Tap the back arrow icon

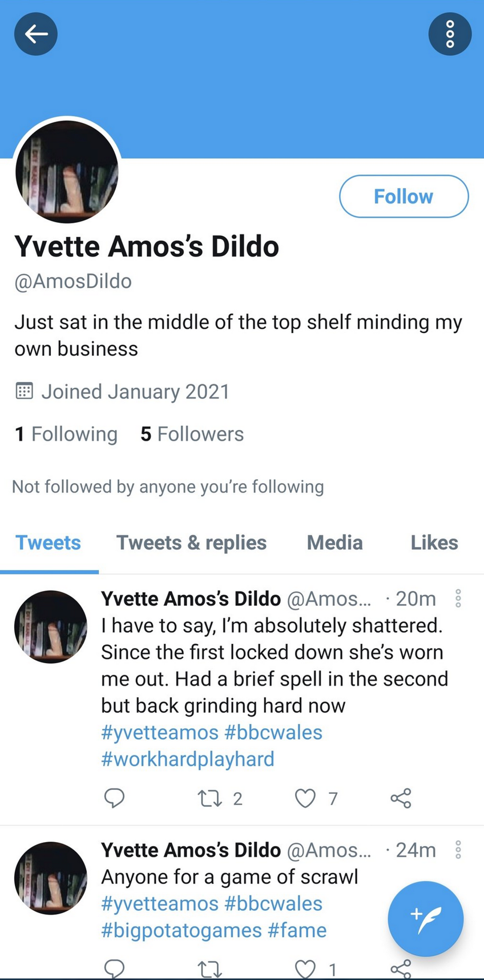pyautogui.click(x=36, y=34)
